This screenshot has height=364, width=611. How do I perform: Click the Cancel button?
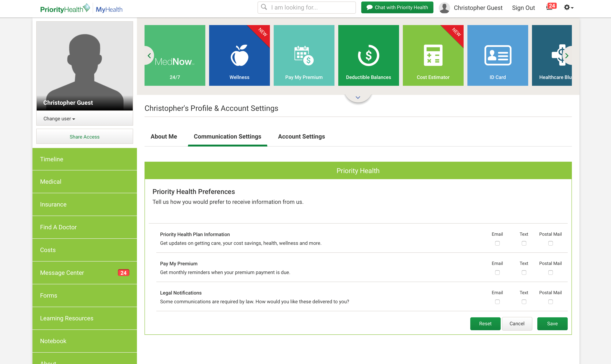coord(517,324)
